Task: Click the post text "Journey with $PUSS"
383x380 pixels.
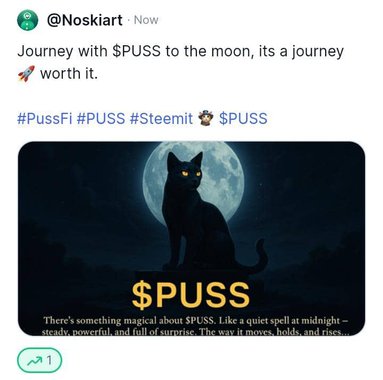Action: [89, 52]
